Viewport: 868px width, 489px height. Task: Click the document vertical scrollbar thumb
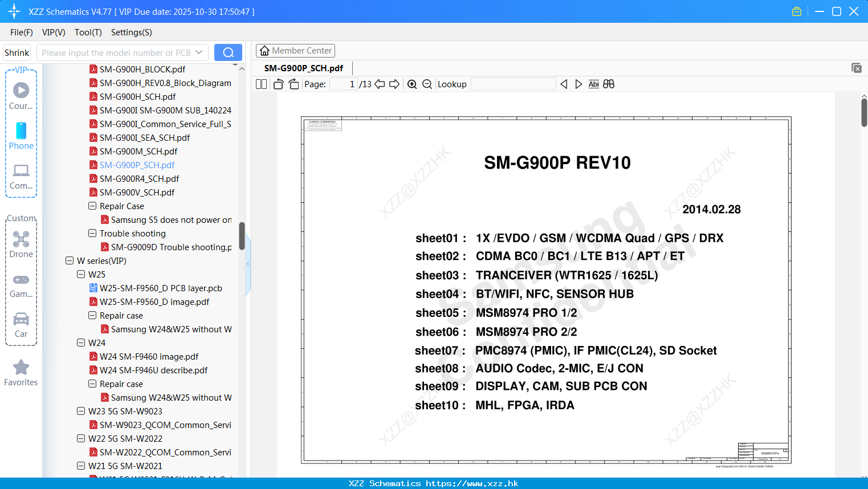click(x=864, y=112)
